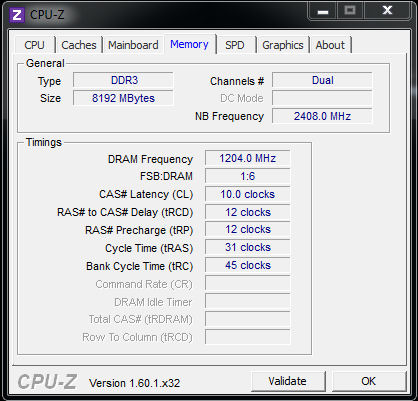Click the Bank Cycle Time (tRC) label
Viewport: 418px width, 401px height.
[140, 266]
